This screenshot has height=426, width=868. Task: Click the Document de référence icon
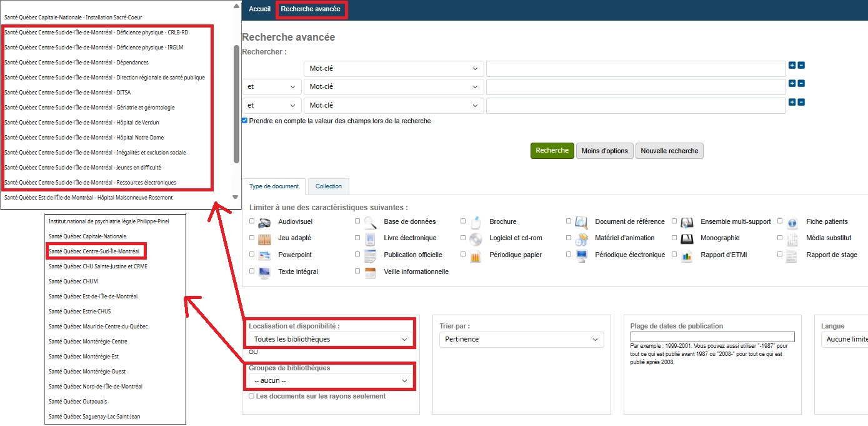click(581, 222)
